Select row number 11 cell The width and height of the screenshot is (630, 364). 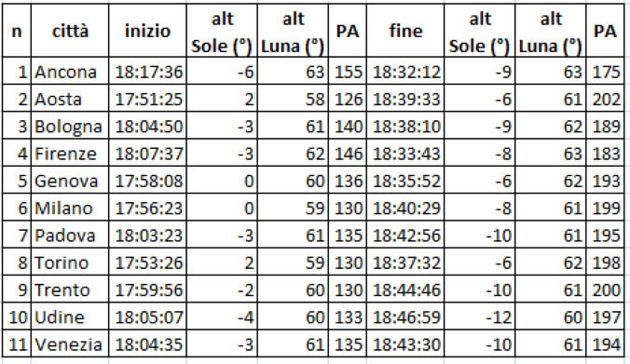point(17,344)
